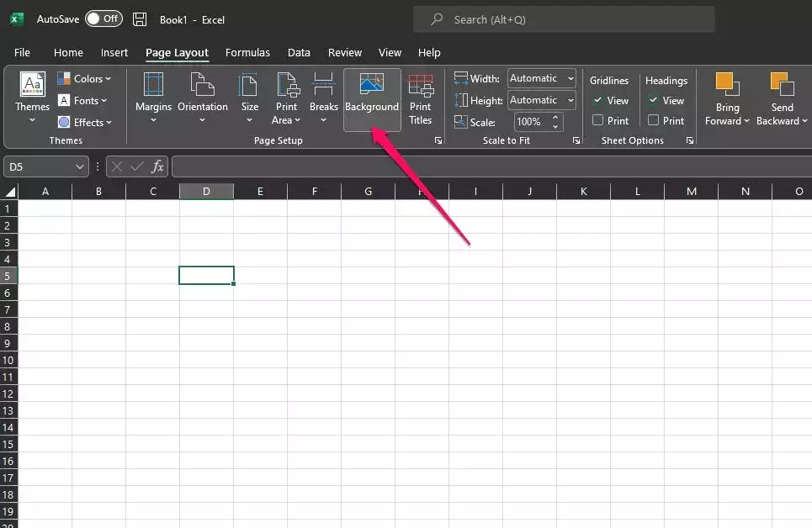Open the File tab

point(22,52)
